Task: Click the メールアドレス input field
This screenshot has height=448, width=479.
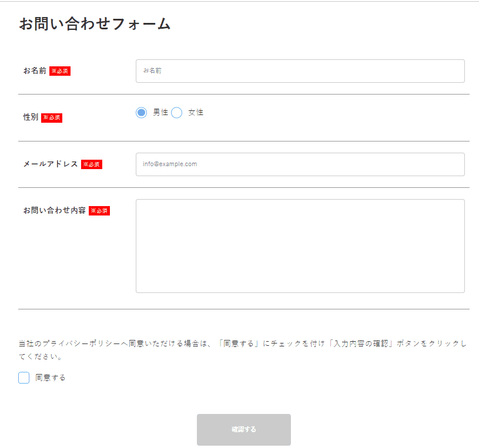Action: [300, 164]
